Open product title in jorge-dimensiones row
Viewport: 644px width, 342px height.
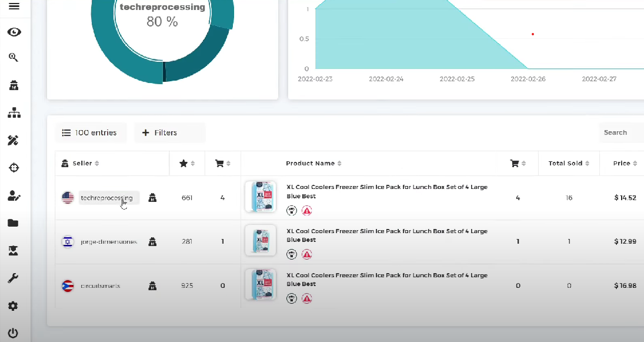[387, 235]
